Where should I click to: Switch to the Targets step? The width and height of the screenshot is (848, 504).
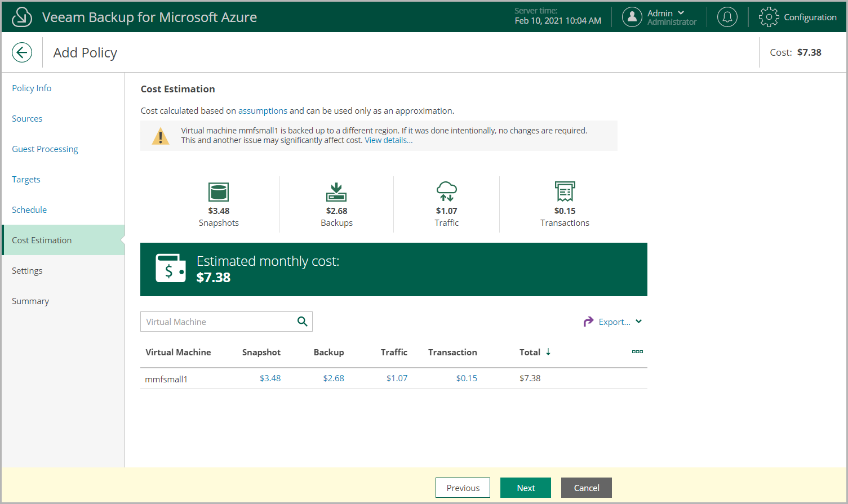point(26,180)
